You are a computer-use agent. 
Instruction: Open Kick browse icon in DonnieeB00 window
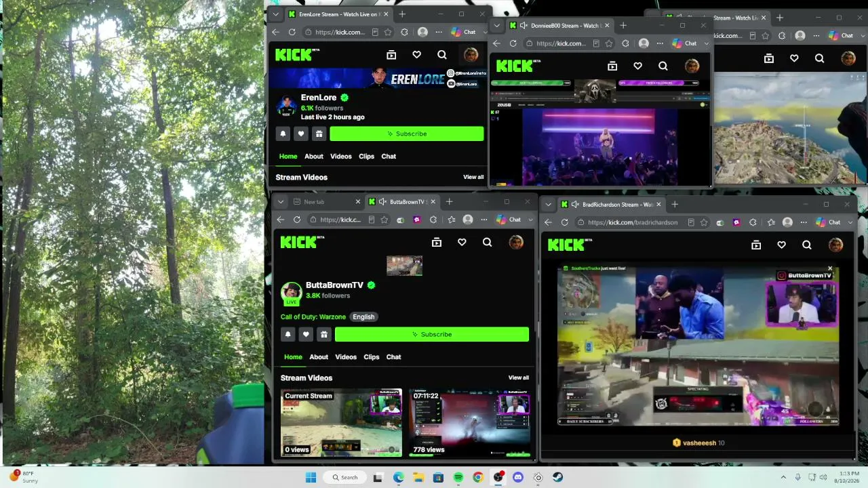612,66
